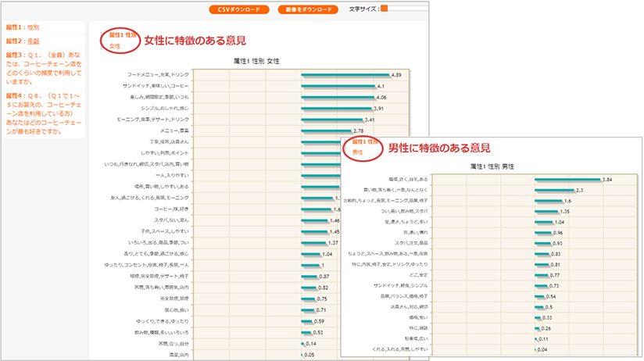The height and width of the screenshot is (361, 644).
Task: Click value label 0.33 in male chart
Action: [547, 318]
